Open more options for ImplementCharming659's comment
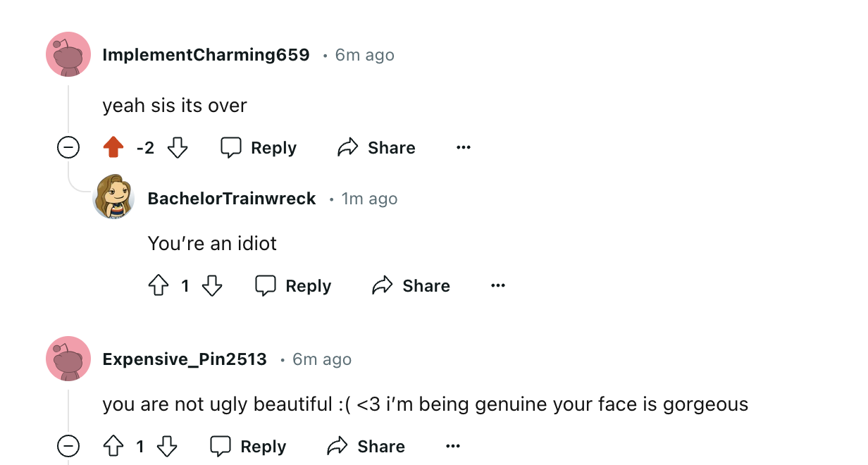Screen dimensions: 868x465 [463, 147]
